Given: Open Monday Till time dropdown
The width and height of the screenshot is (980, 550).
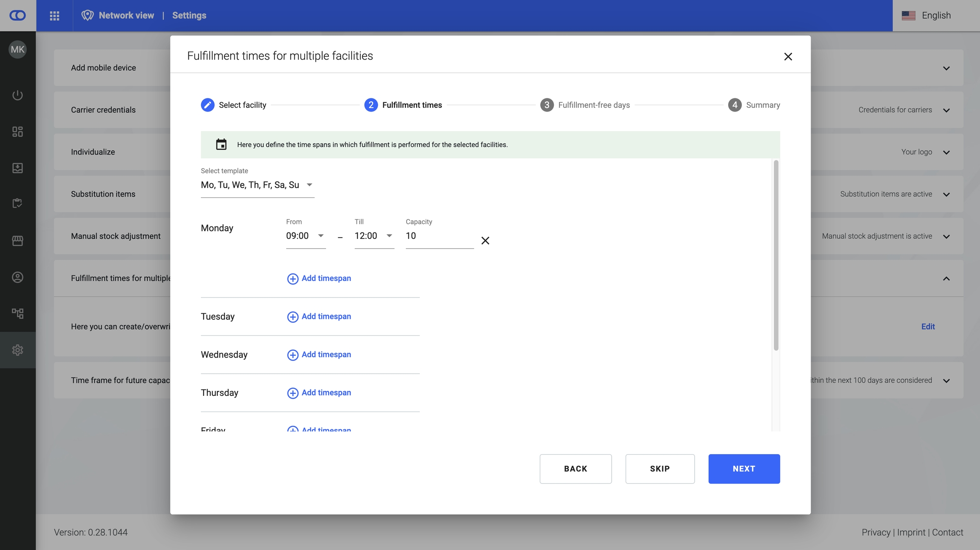Looking at the screenshot, I should [374, 236].
